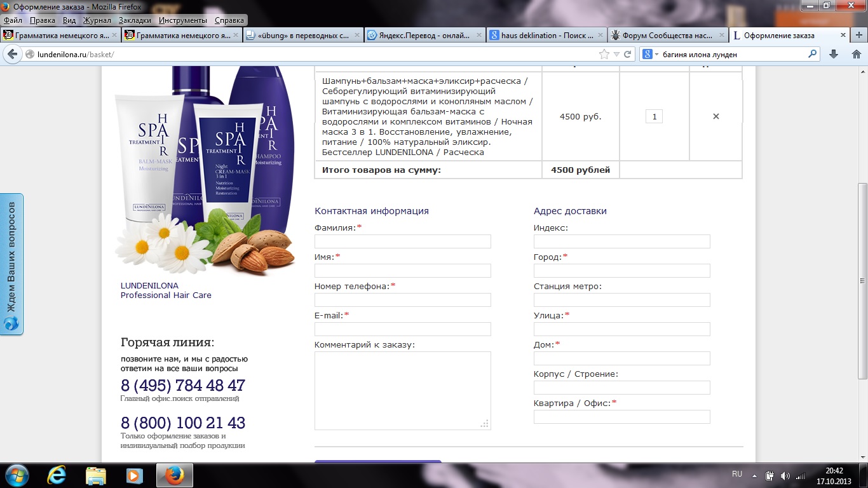Click the quantity box showing 1
The height and width of the screenshot is (488, 868).
pyautogui.click(x=654, y=116)
